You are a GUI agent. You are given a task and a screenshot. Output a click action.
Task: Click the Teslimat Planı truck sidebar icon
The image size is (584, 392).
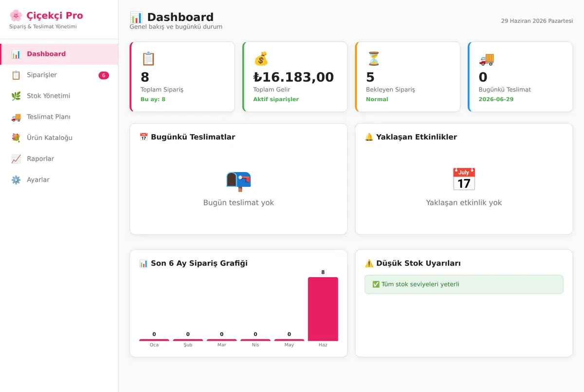point(16,117)
